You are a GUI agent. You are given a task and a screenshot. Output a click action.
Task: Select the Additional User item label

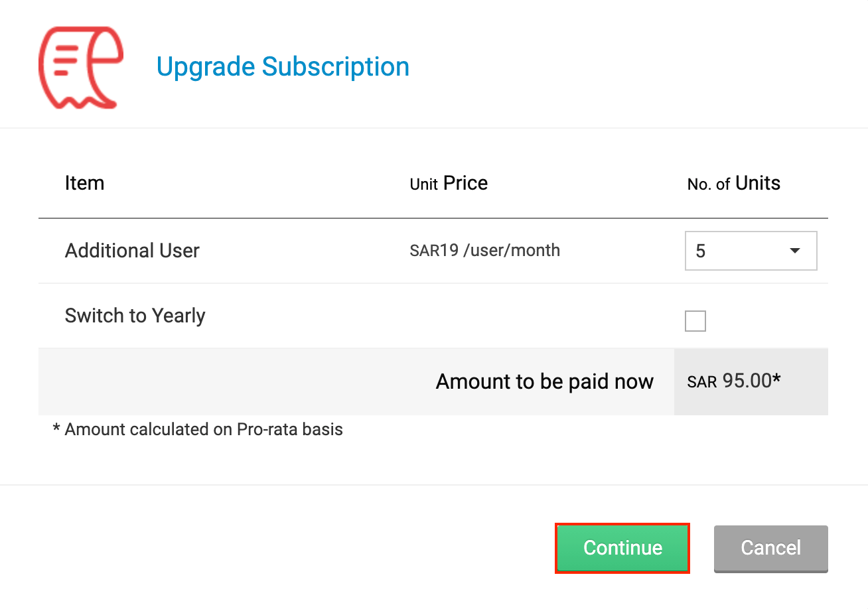pyautogui.click(x=132, y=250)
